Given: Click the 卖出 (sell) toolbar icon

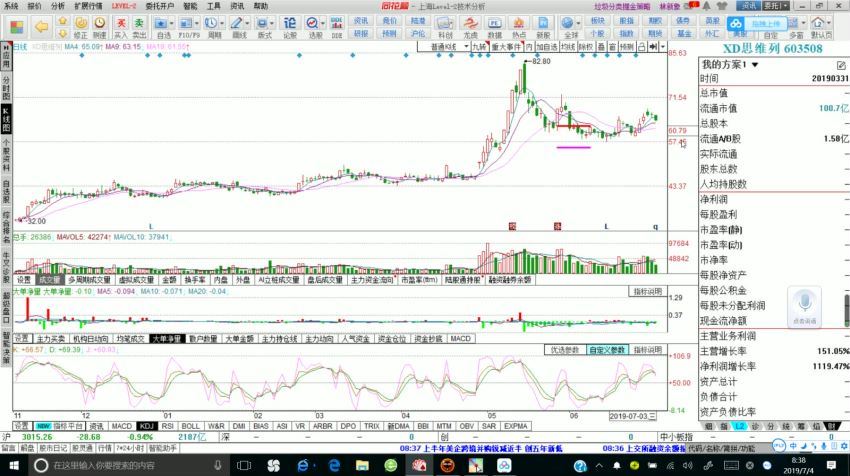Looking at the screenshot, I should (x=139, y=27).
